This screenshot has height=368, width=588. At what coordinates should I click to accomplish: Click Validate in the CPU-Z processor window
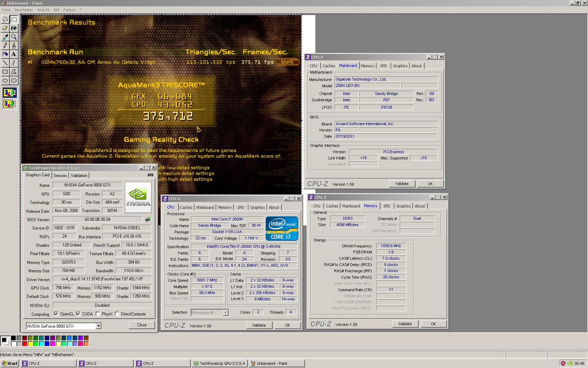tap(259, 325)
